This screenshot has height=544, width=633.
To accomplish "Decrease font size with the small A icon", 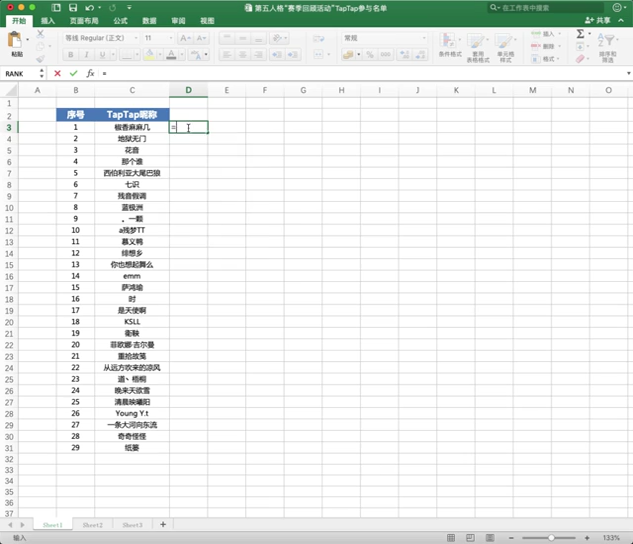I will tap(201, 38).
